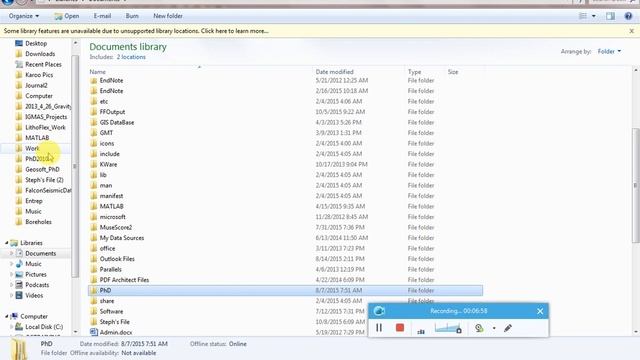Open the MATLAB favorite in the sidebar
The image size is (640, 360).
click(x=37, y=138)
